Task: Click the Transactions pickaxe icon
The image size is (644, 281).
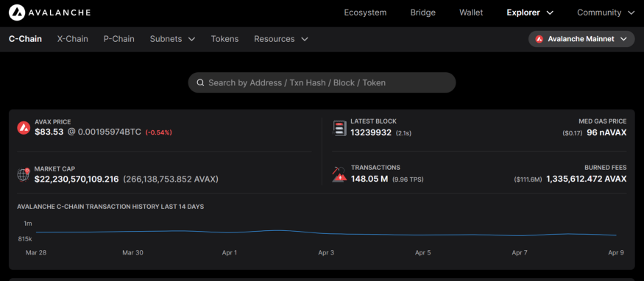Action: (339, 174)
